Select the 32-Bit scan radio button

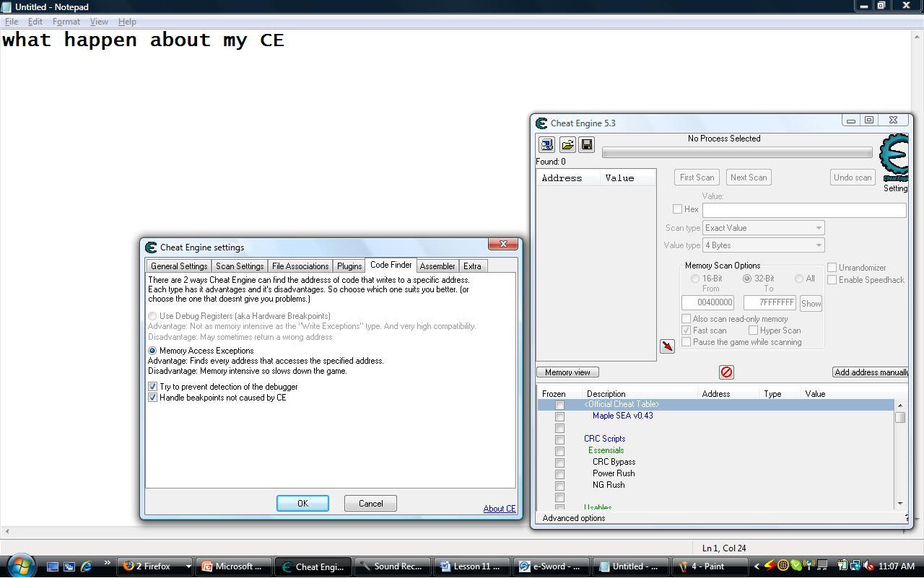point(747,279)
